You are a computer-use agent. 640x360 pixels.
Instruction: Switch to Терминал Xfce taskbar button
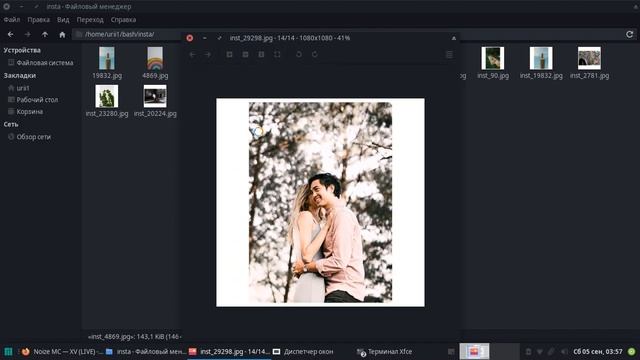[x=386, y=351]
